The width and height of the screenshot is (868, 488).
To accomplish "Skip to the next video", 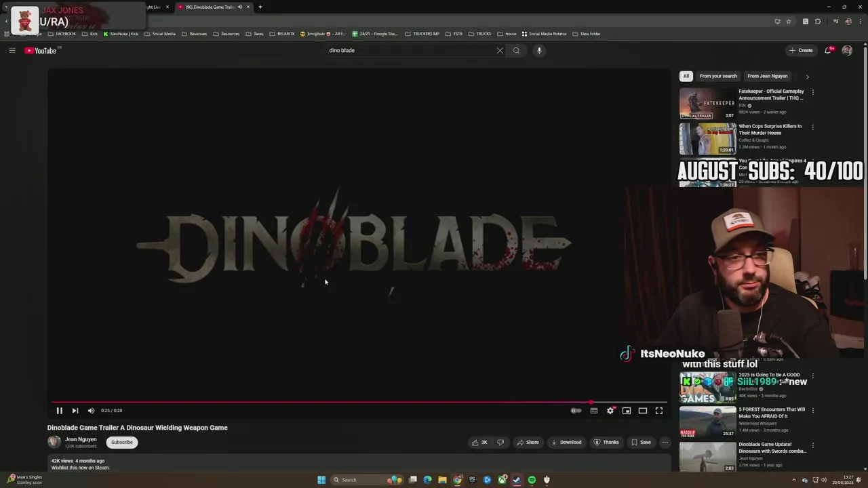I will 75,411.
